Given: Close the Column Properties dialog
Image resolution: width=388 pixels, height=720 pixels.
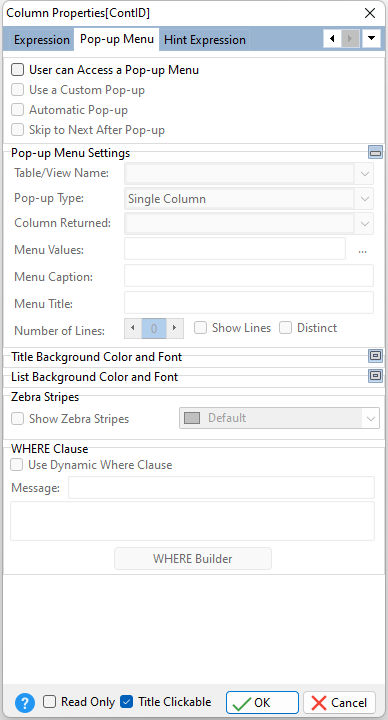Looking at the screenshot, I should point(370,13).
